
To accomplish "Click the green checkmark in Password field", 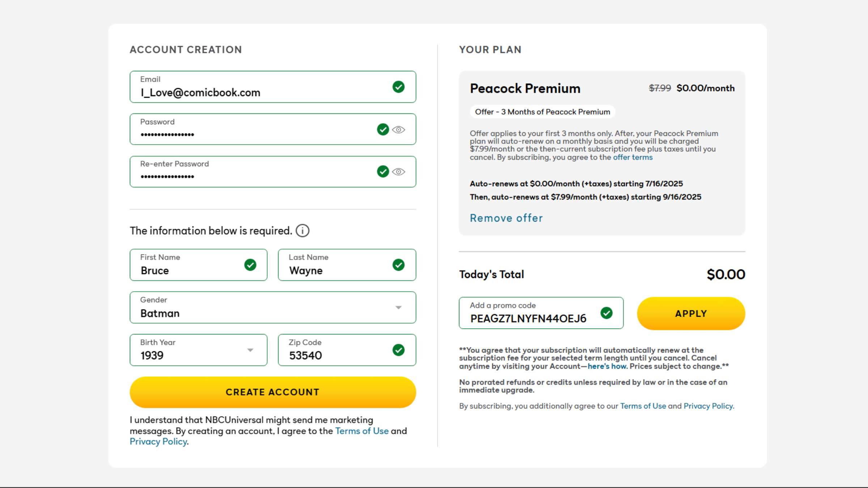I will [383, 129].
